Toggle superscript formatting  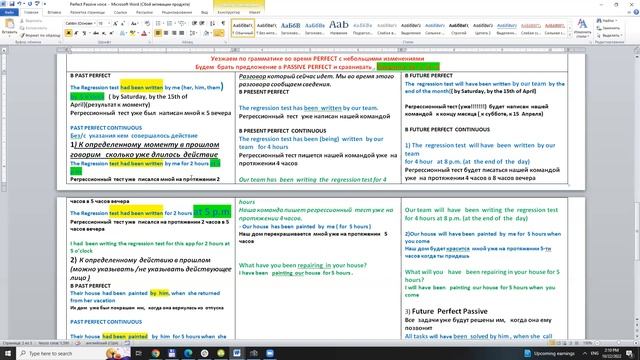[111, 33]
